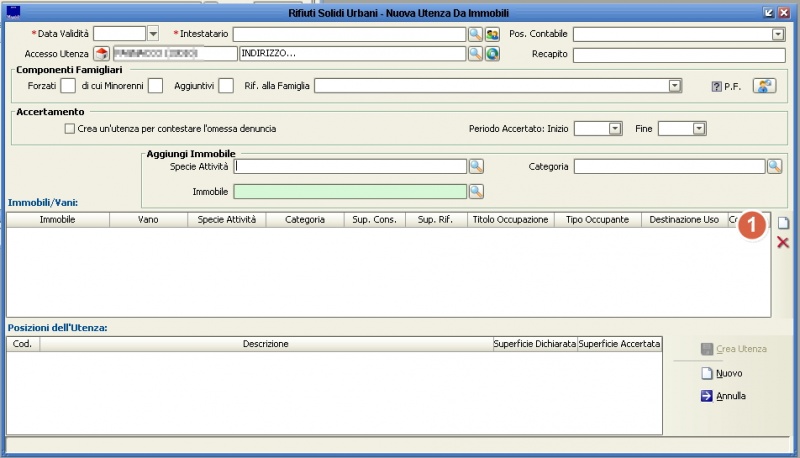Open the Data Validità date dropdown

[153, 34]
